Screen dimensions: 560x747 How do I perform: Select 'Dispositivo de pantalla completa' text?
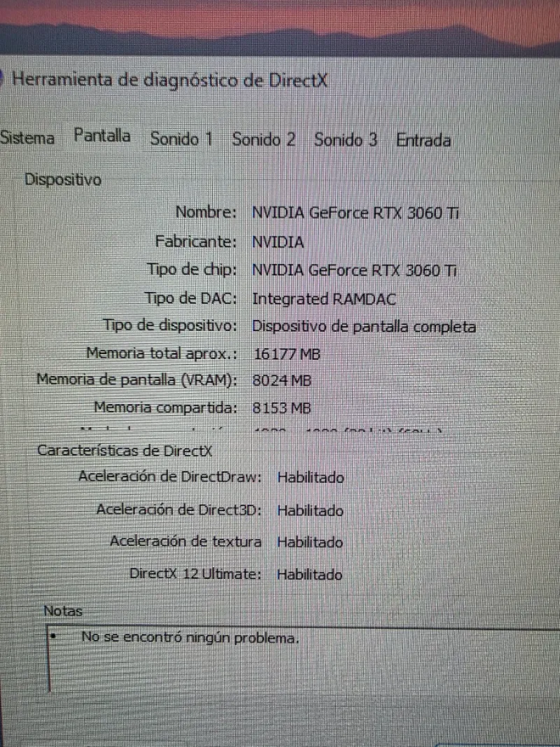pyautogui.click(x=364, y=327)
